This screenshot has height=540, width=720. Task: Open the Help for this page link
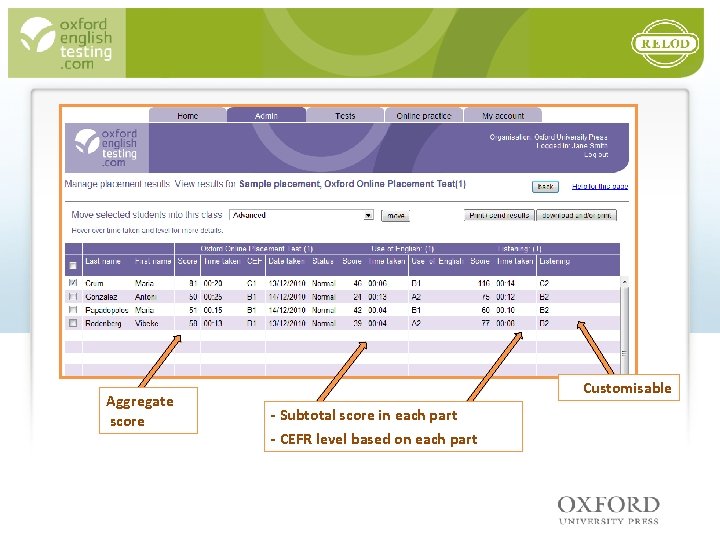point(600,186)
